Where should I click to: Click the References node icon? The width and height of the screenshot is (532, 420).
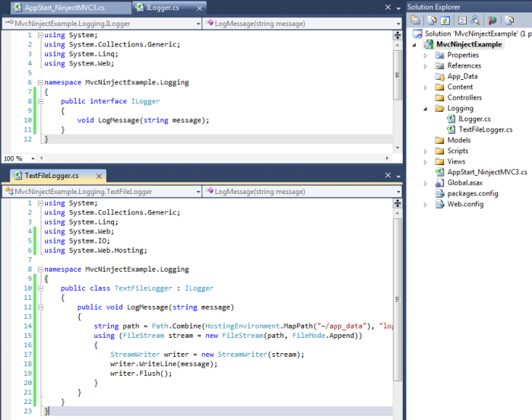point(440,65)
